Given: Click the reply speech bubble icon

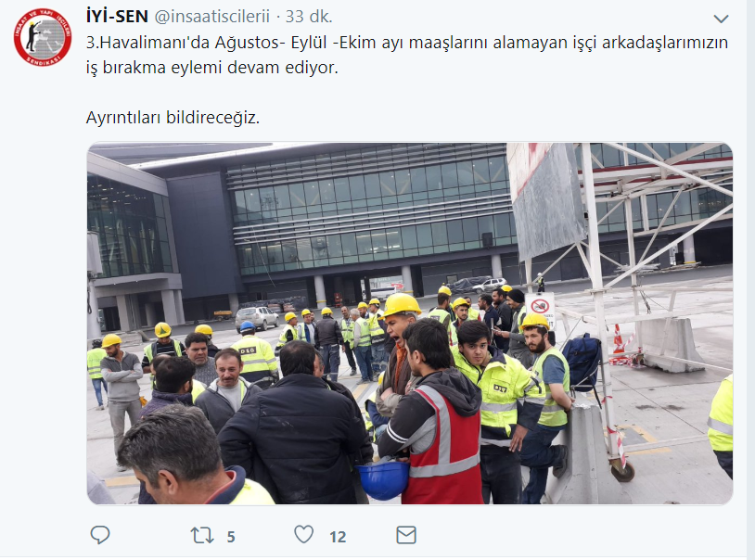Looking at the screenshot, I should 100,535.
